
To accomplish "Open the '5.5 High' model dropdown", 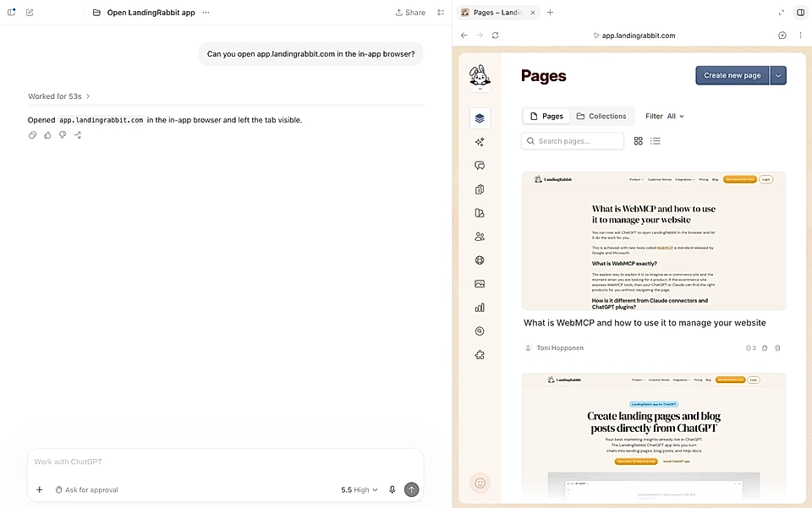I will click(359, 489).
